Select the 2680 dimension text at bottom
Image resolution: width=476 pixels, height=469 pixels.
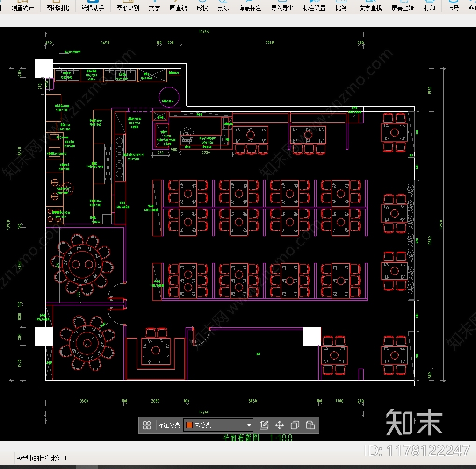tap(155, 401)
